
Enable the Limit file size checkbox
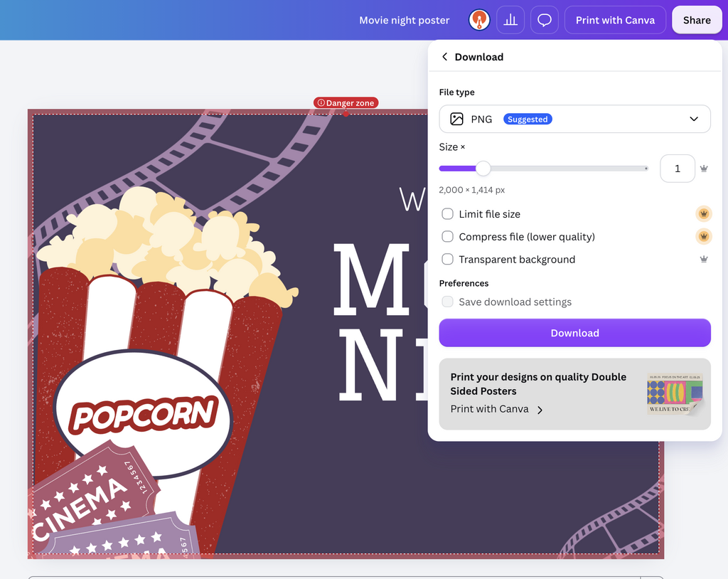(x=448, y=214)
